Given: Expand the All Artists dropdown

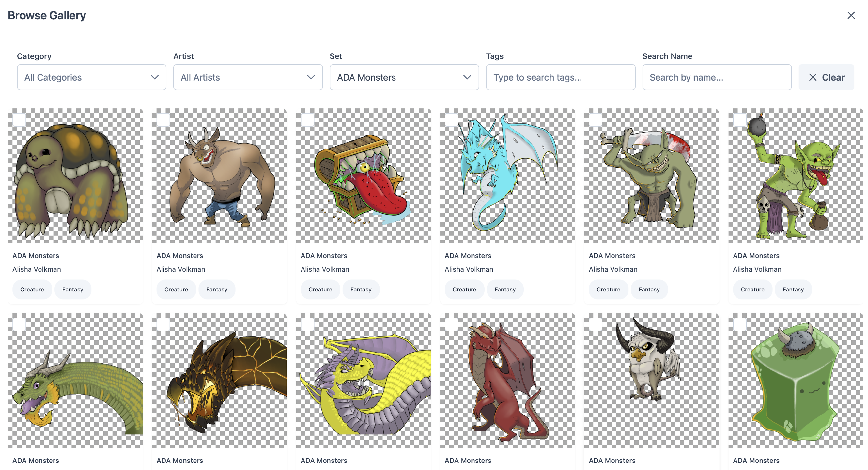Looking at the screenshot, I should click(x=248, y=77).
